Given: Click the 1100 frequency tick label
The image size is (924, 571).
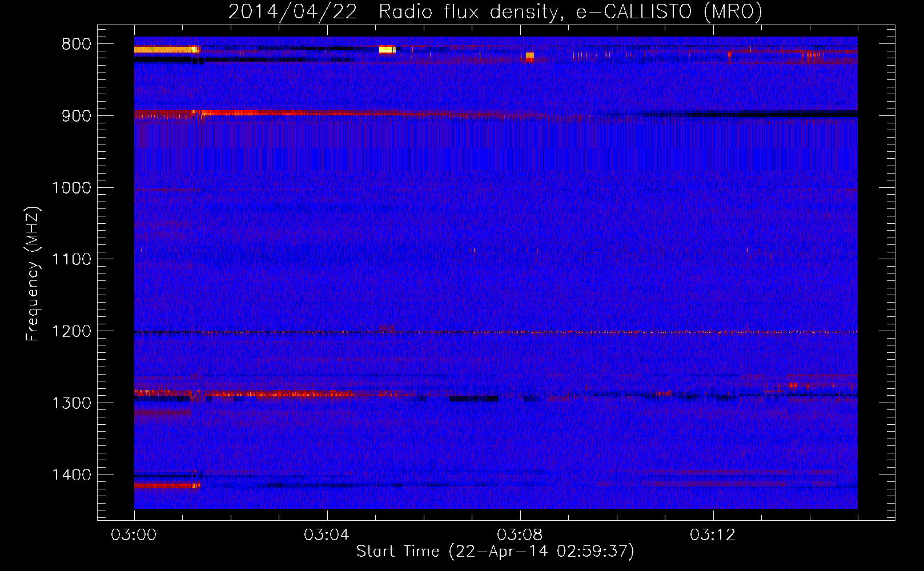Looking at the screenshot, I should pyautogui.click(x=72, y=260).
